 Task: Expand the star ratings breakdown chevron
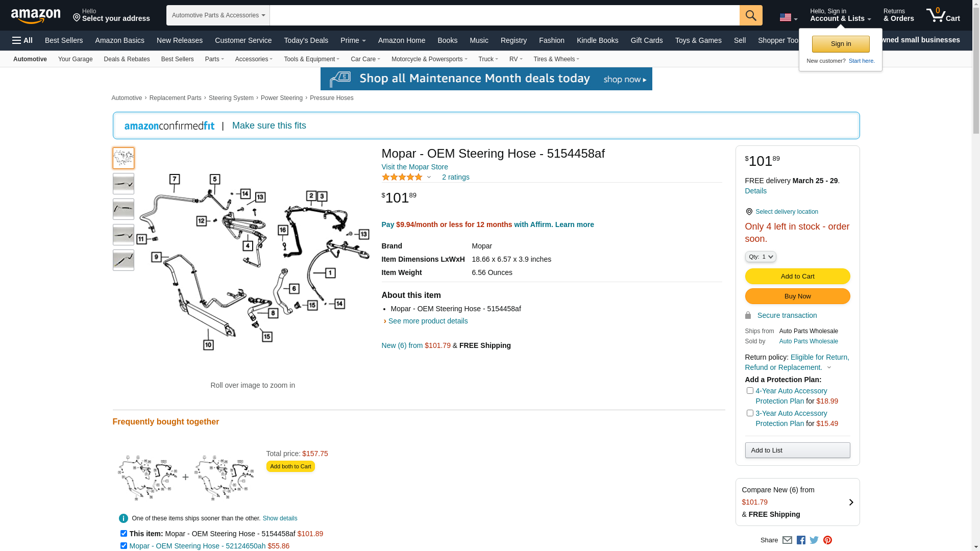click(x=429, y=178)
